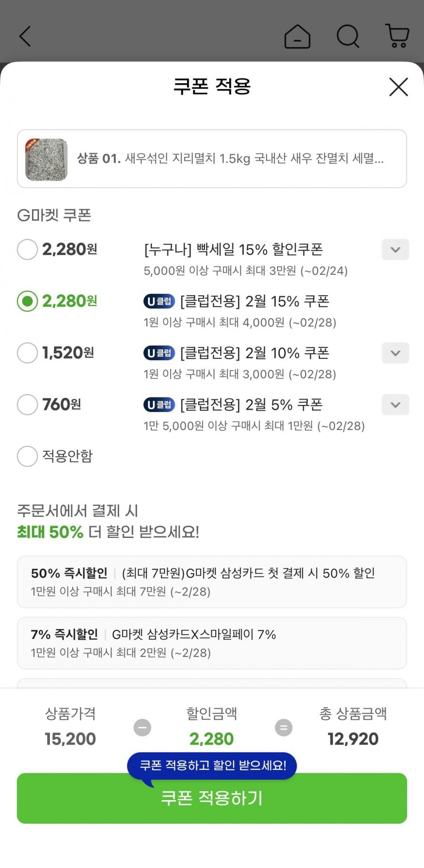Open search with the magnifier icon
The width and height of the screenshot is (424, 868).
pyautogui.click(x=348, y=36)
